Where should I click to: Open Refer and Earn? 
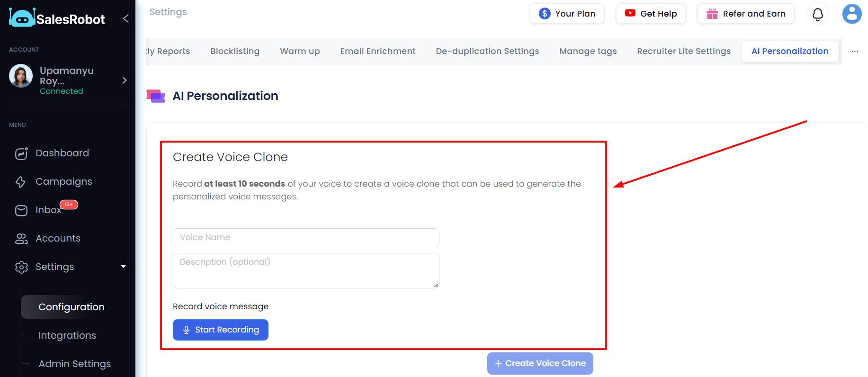point(745,14)
